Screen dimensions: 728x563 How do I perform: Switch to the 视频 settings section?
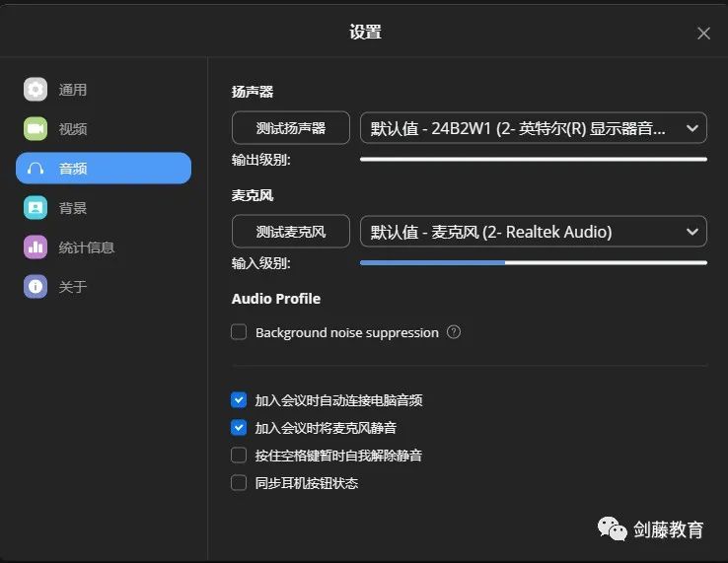(x=104, y=128)
